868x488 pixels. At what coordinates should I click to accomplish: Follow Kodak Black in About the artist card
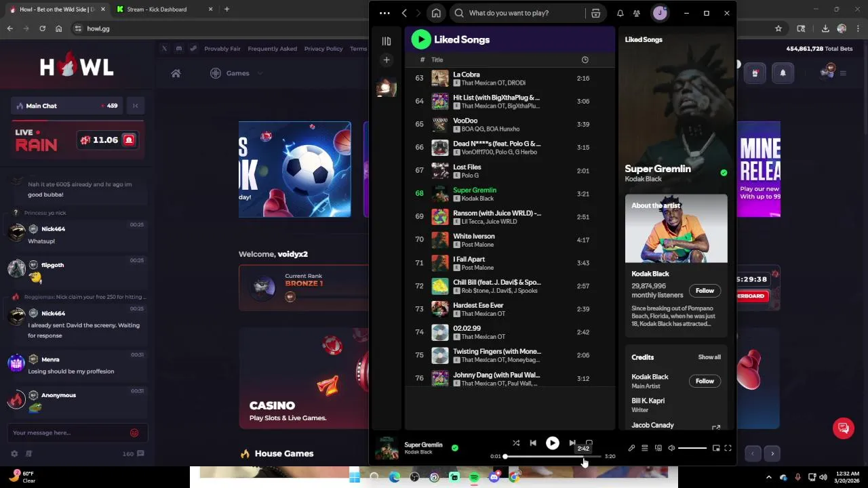pyautogui.click(x=705, y=291)
